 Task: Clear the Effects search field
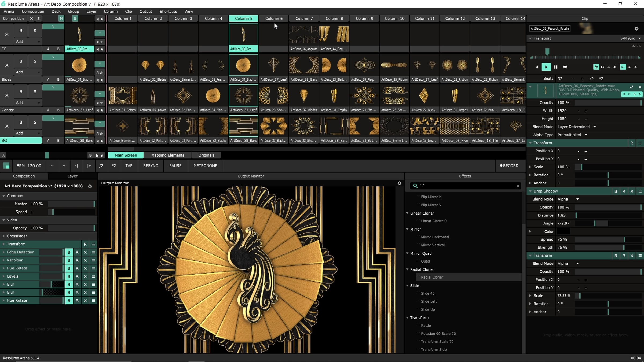point(518,186)
